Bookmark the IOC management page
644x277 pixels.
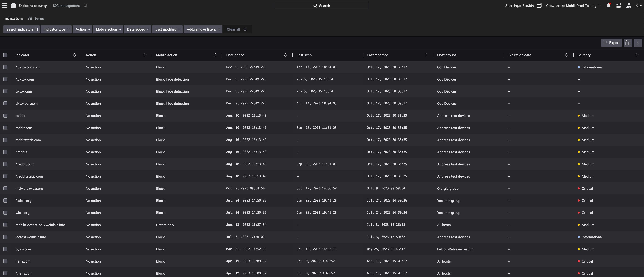(x=85, y=6)
